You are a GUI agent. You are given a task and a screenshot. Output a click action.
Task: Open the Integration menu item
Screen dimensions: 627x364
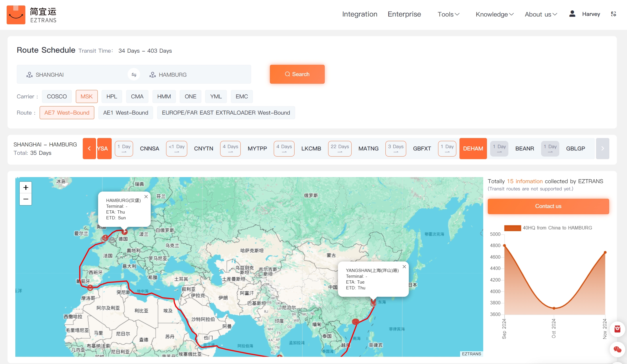coord(360,14)
